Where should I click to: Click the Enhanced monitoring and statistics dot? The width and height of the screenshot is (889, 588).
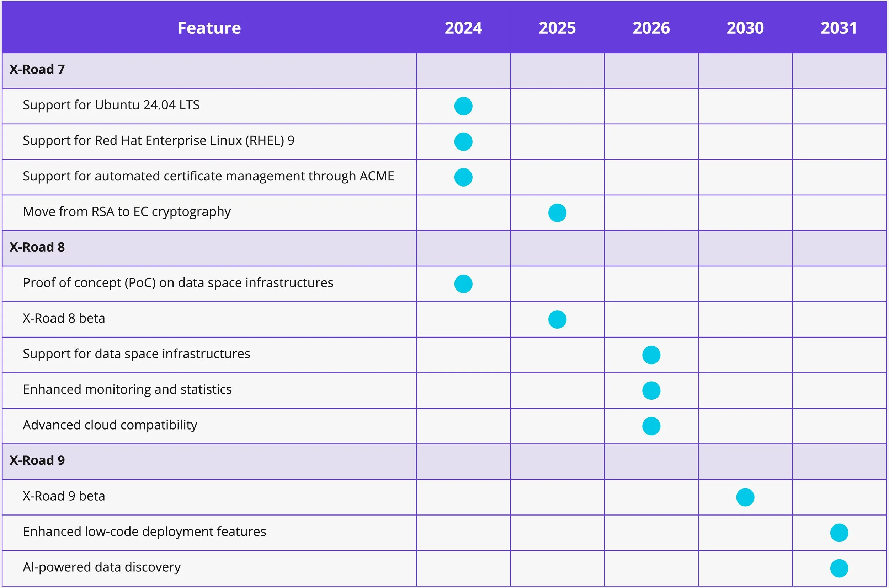coord(651,390)
